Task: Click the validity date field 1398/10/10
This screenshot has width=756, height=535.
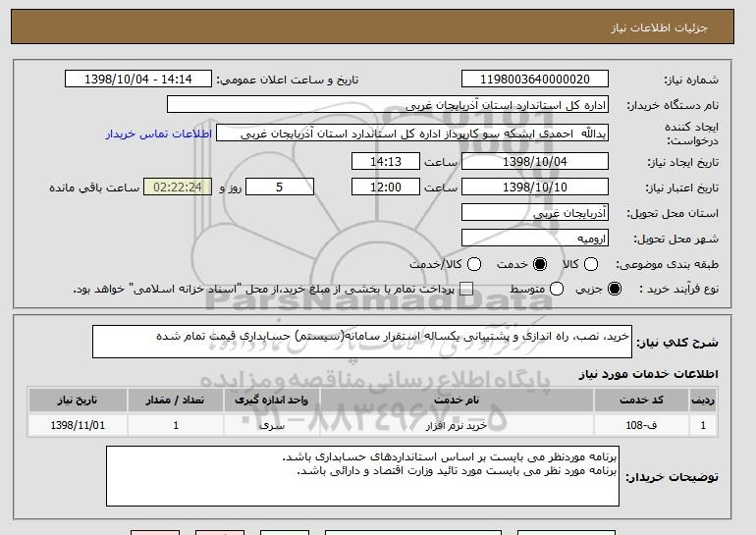Action: coord(535,187)
